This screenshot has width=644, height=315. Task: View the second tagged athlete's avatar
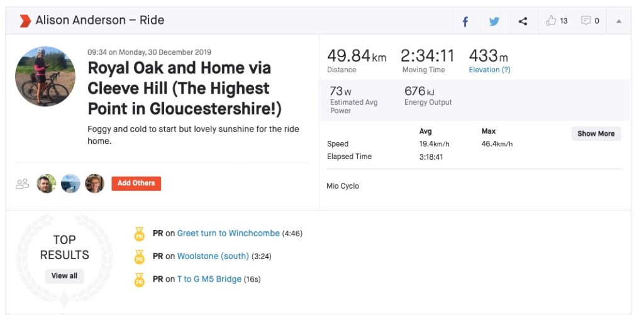[x=70, y=184]
